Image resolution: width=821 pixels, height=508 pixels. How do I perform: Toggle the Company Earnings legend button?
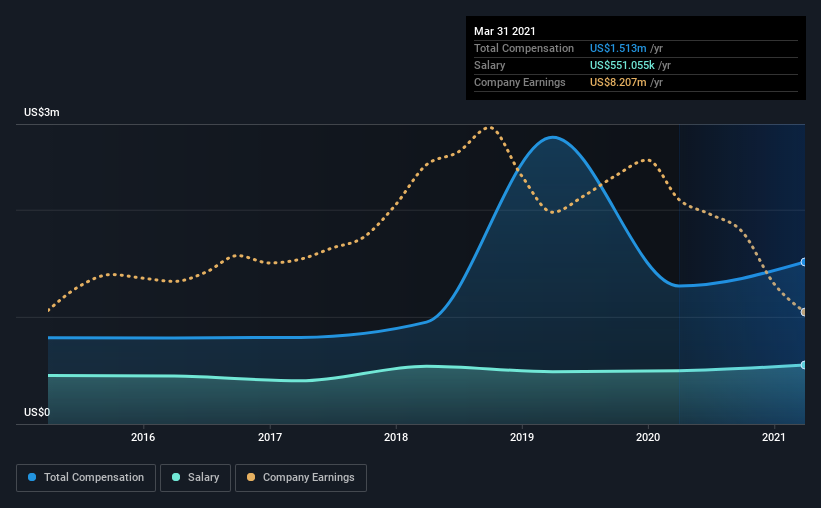(x=301, y=478)
